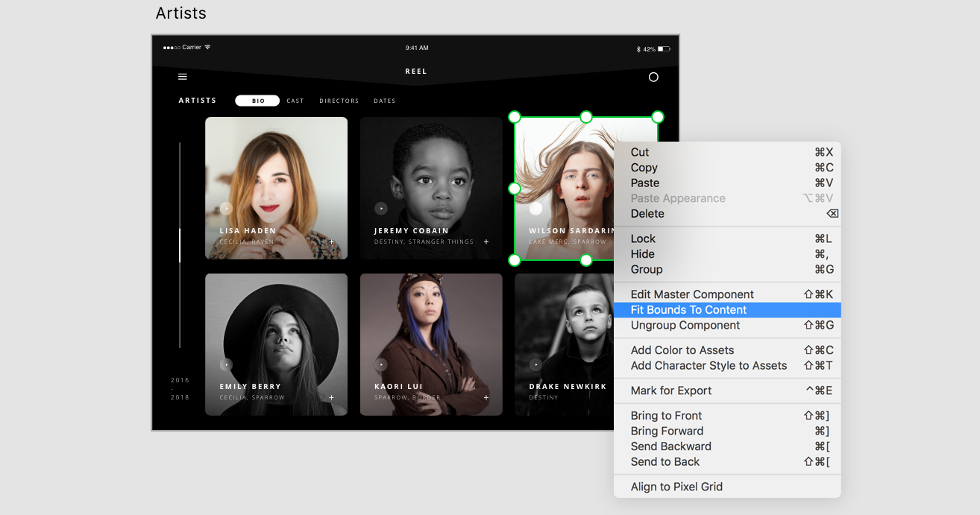The height and width of the screenshot is (515, 980).
Task: Choose Send to Back
Action: pyautogui.click(x=727, y=461)
